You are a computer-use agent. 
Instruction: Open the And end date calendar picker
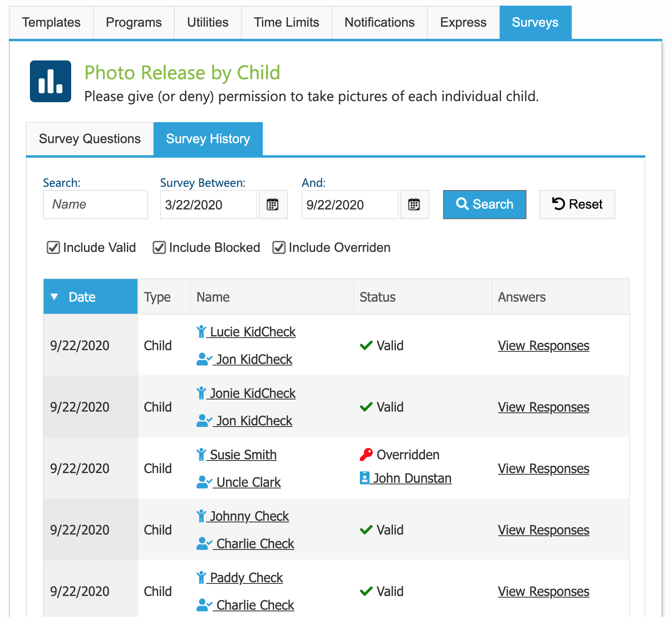coord(414,205)
